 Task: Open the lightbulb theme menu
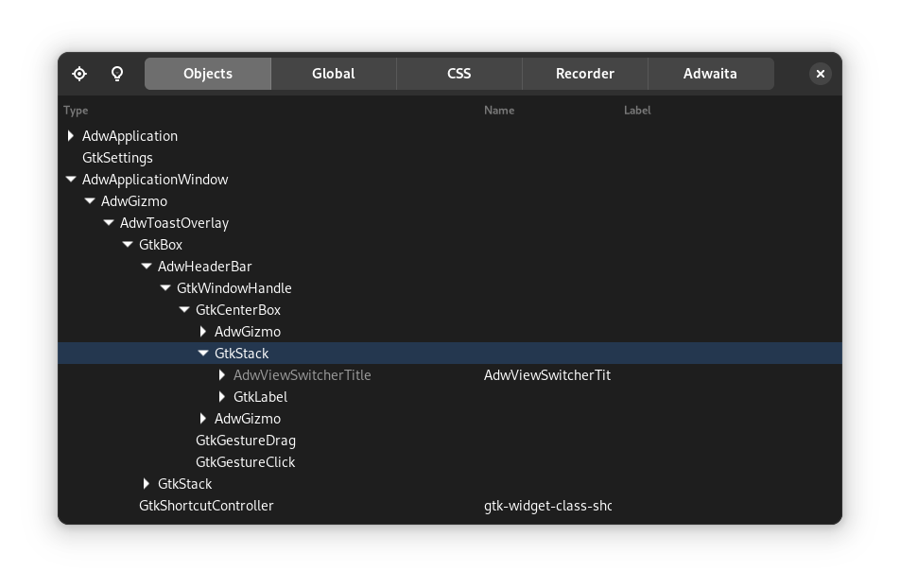tap(117, 73)
